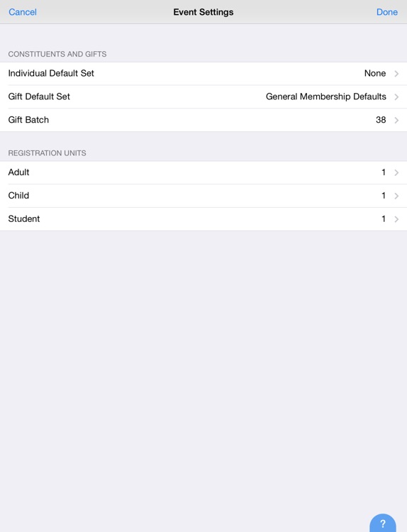Open the Student registration unit
This screenshot has width=407, height=532.
[x=203, y=219]
